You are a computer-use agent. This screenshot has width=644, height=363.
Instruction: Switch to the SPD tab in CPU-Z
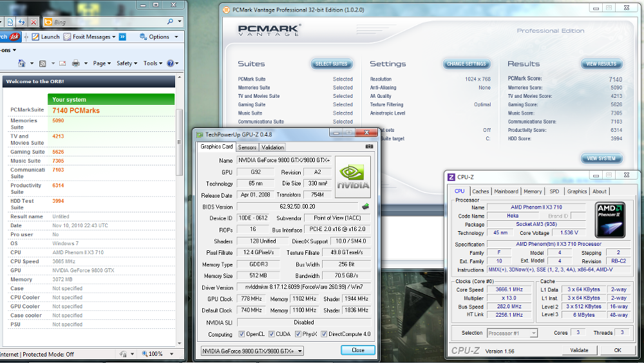[554, 191]
